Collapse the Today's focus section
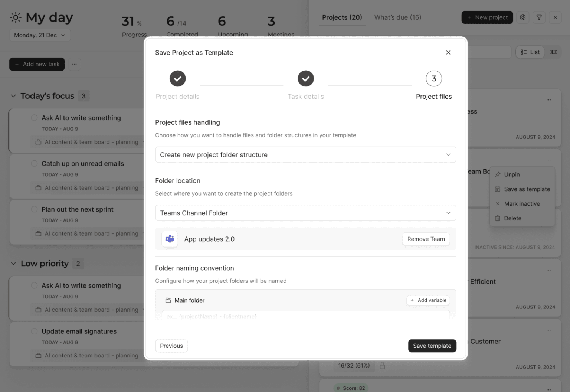 (x=13, y=95)
